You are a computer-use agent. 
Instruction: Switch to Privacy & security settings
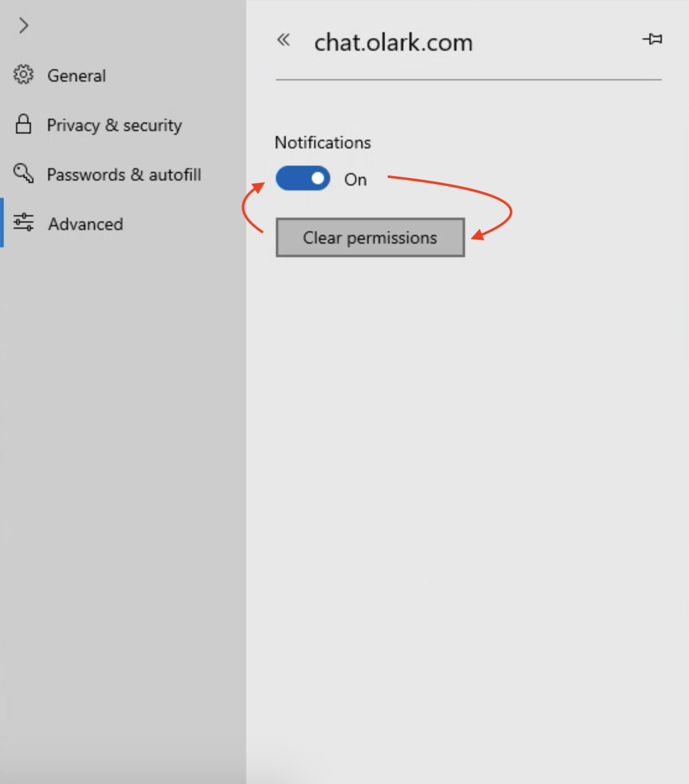[114, 125]
